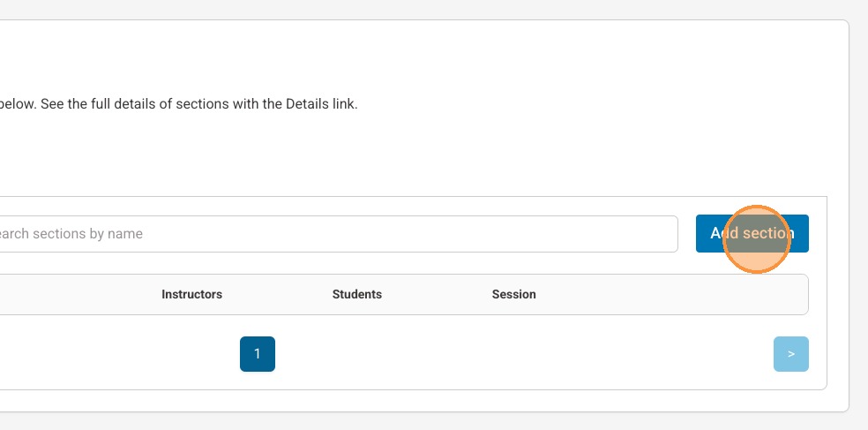Click the description text mentioning the Details link
The image size is (868, 430).
(x=178, y=103)
